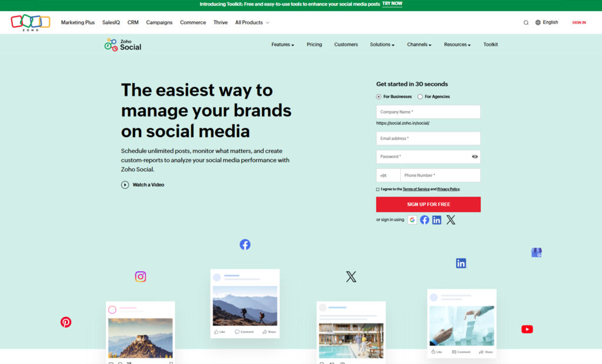The width and height of the screenshot is (602, 364).
Task: Sign in using the LinkedIn icon
Action: tap(437, 220)
